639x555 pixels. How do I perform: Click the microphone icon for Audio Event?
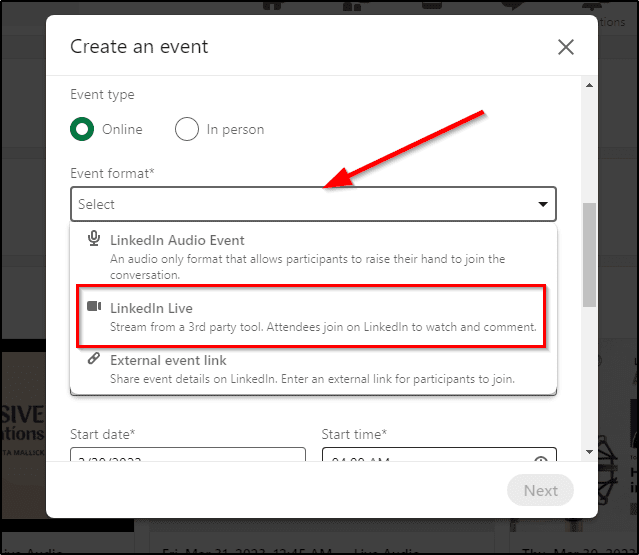pyautogui.click(x=94, y=238)
